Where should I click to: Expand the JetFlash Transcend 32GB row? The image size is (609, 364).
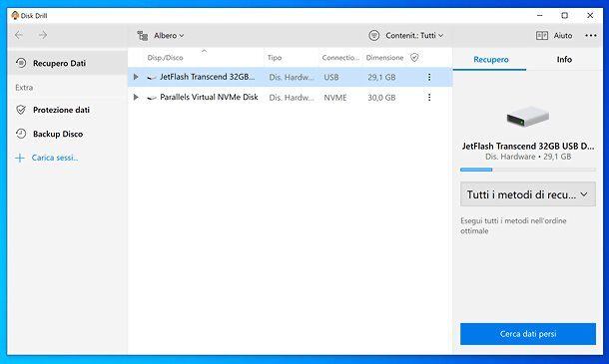[136, 77]
